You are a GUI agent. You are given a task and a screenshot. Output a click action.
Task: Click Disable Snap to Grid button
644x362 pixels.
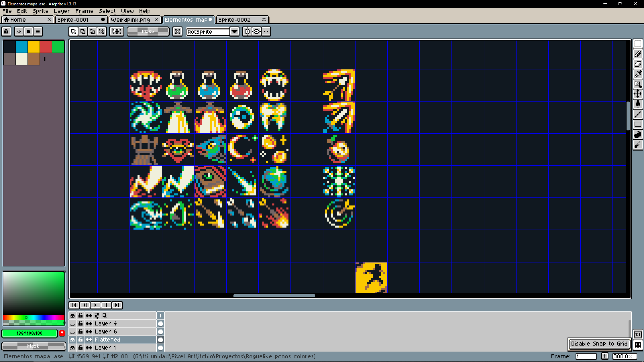click(x=599, y=344)
